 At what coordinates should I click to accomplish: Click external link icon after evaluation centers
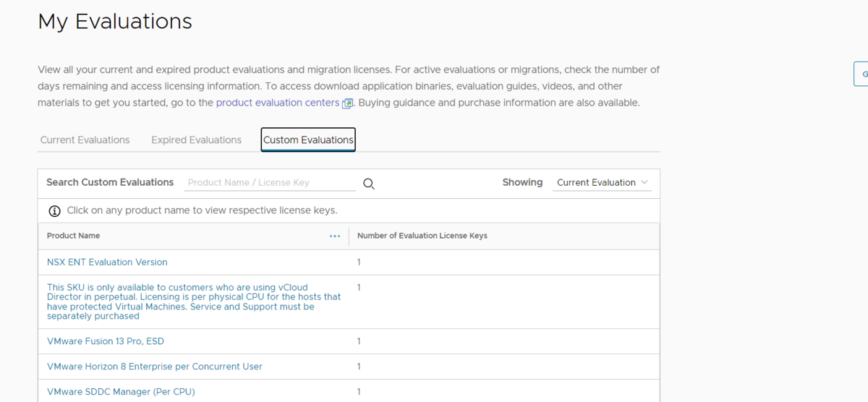pyautogui.click(x=347, y=103)
